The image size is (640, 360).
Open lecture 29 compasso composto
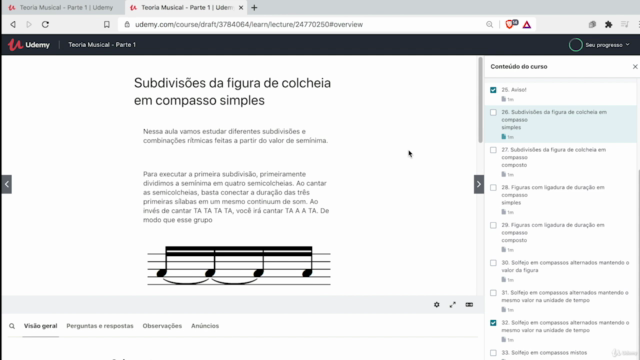tap(561, 237)
